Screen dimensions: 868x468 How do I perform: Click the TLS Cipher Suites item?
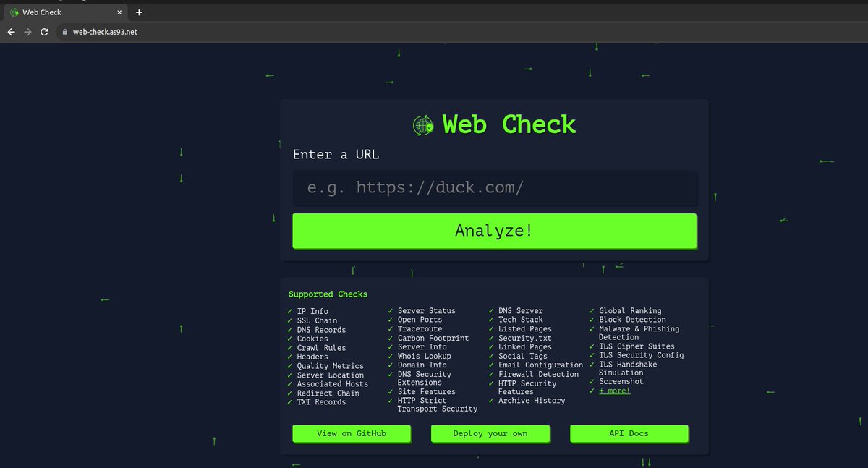tap(637, 346)
